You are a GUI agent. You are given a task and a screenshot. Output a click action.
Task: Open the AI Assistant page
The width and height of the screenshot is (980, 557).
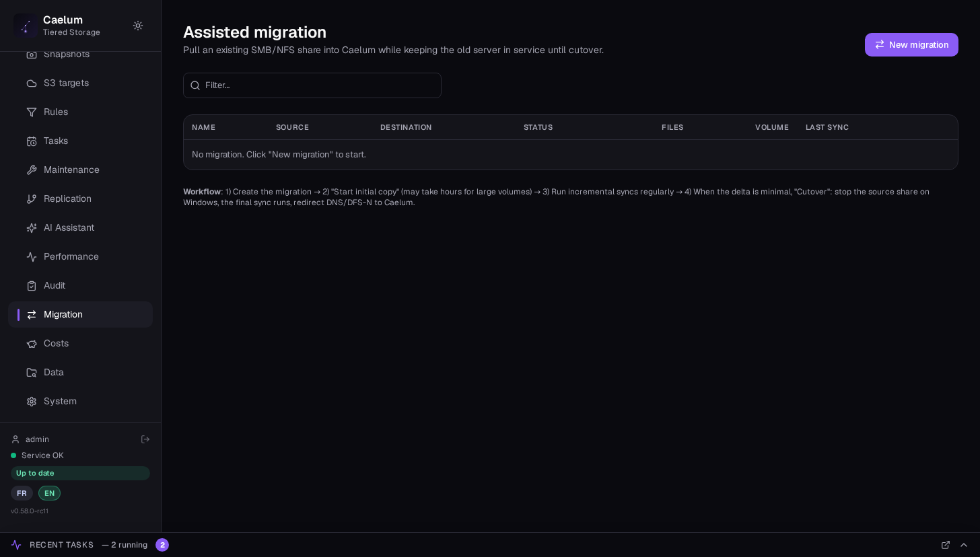pos(80,228)
